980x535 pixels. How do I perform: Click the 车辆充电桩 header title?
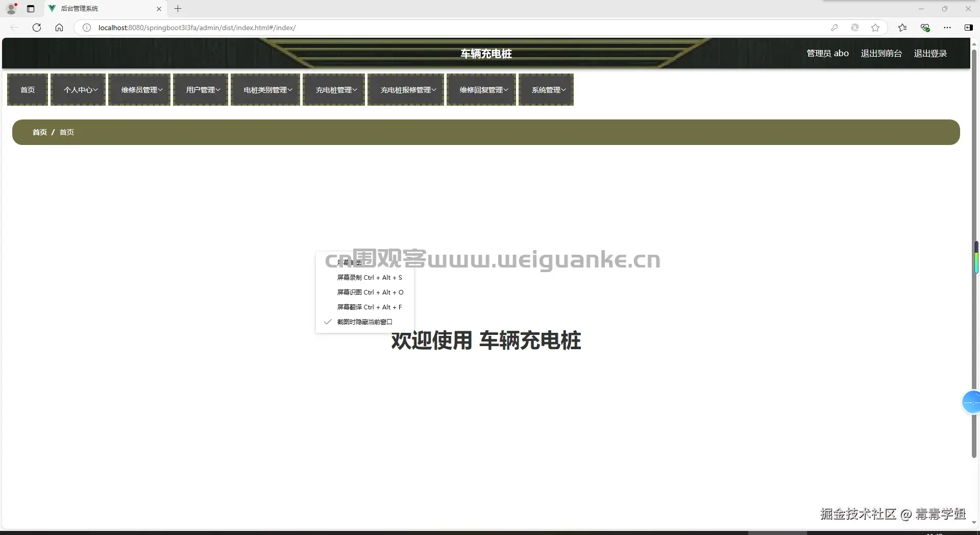(486, 54)
